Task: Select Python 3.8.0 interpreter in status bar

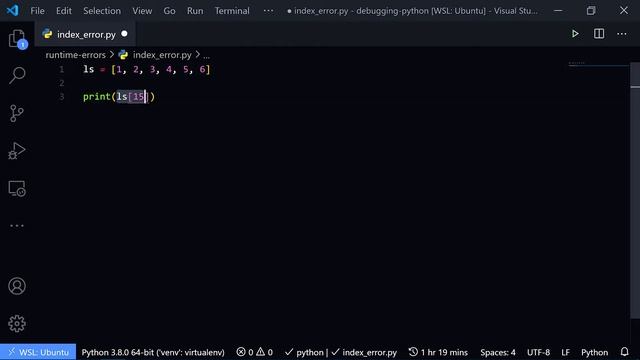Action: pos(153,352)
